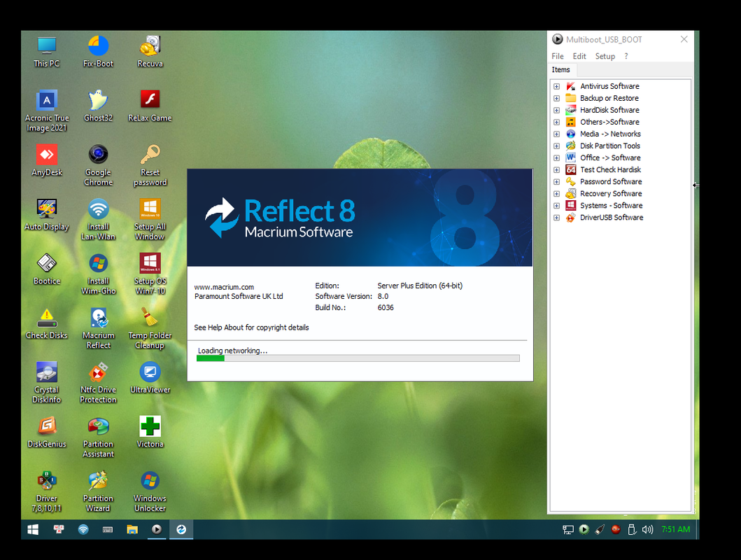Open AnyDesk from the desktop
Viewport: 741px width, 560px height.
[47, 161]
